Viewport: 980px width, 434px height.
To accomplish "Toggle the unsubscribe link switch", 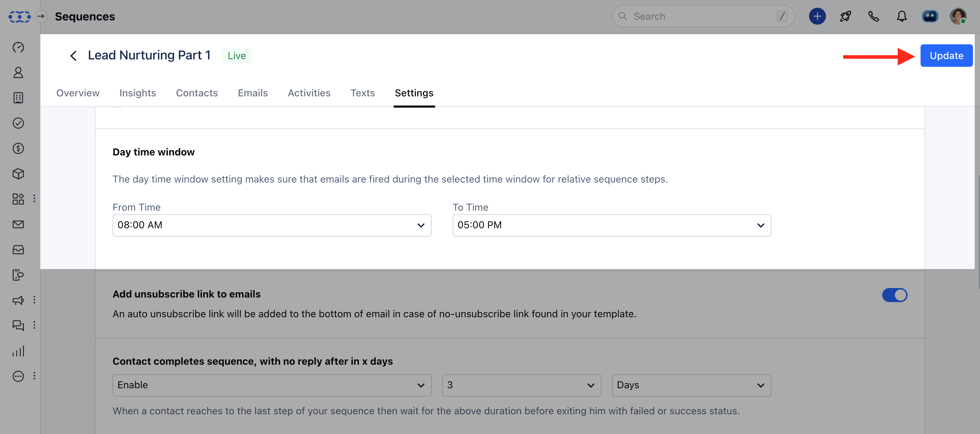I will (895, 295).
